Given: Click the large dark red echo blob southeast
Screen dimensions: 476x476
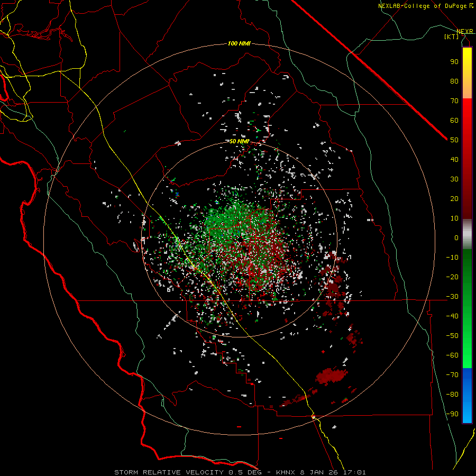Looking at the screenshot, I should [x=331, y=377].
